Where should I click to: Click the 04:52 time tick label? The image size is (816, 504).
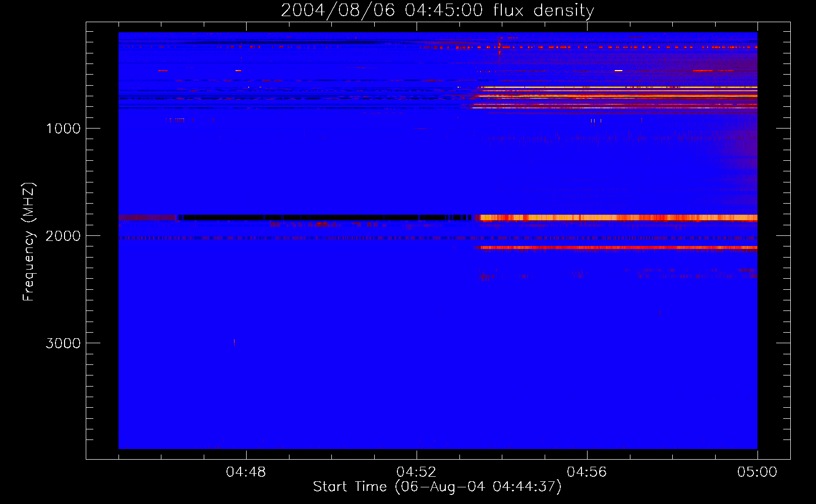pos(417,472)
